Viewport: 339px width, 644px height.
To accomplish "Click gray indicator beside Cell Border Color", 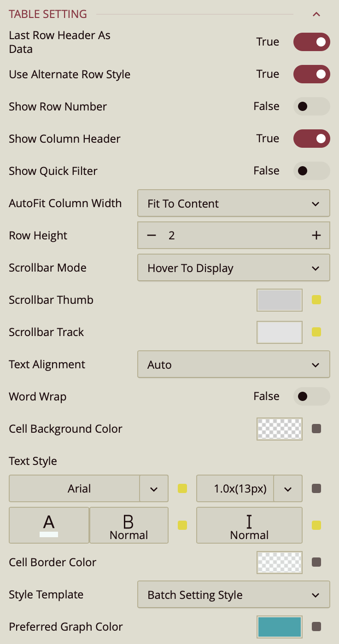I will coord(316,562).
